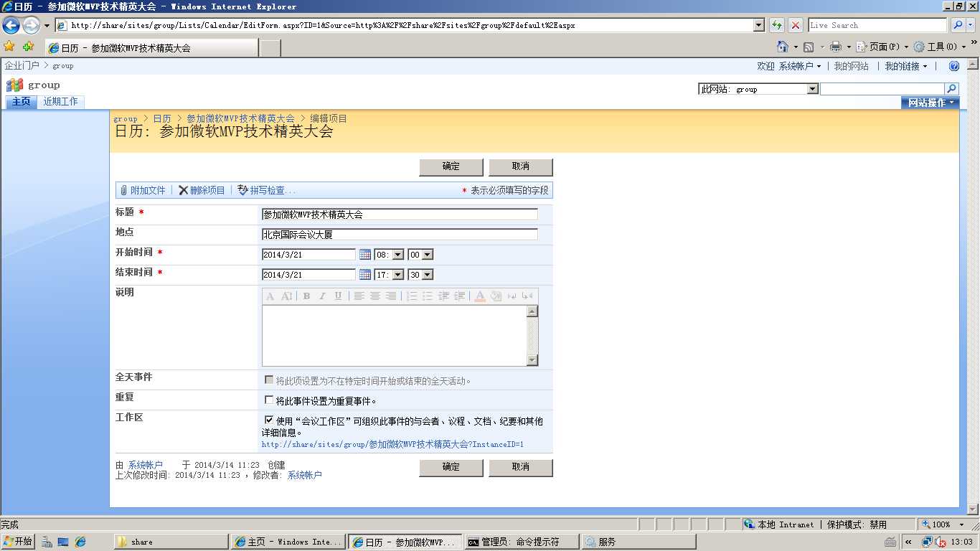Screen dimensions: 980x551
Task: Click inside the 说明 description text area
Action: click(394, 335)
